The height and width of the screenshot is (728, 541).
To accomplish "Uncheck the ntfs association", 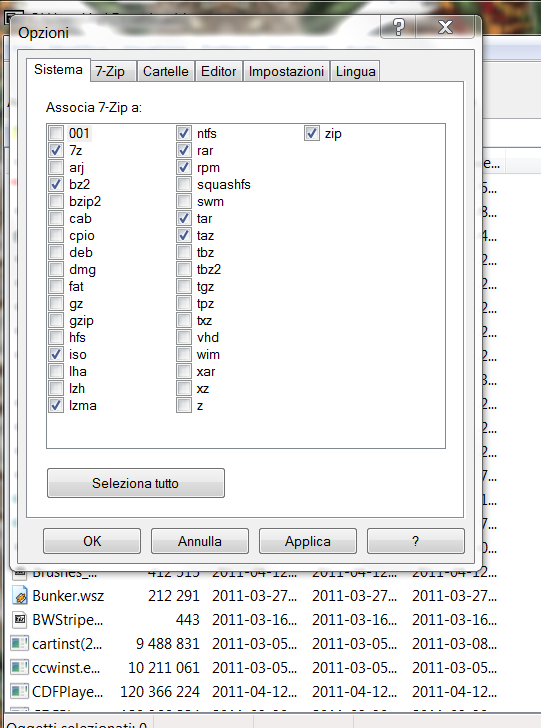I will 184,133.
